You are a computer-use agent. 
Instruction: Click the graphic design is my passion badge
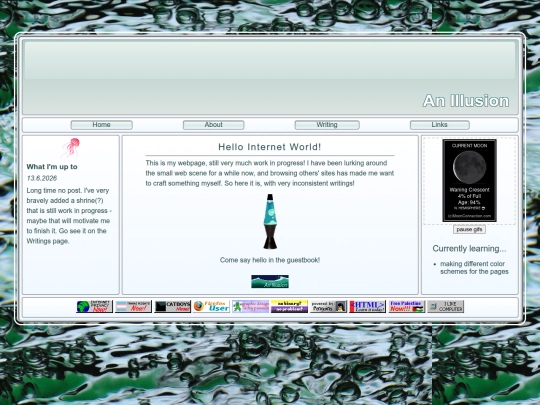click(x=250, y=307)
